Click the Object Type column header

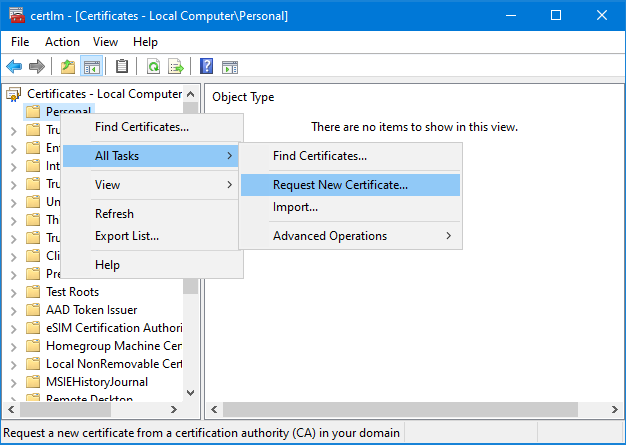(243, 97)
